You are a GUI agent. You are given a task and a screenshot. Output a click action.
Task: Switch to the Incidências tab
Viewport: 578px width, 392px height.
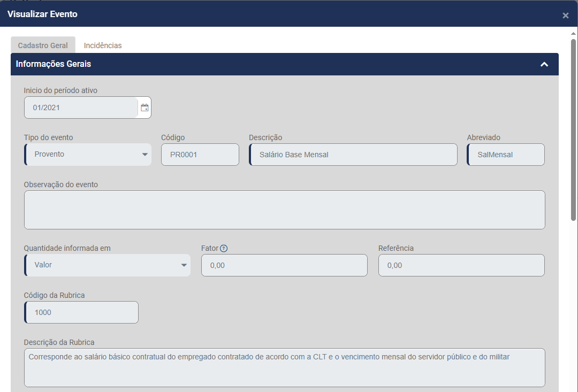click(x=103, y=45)
